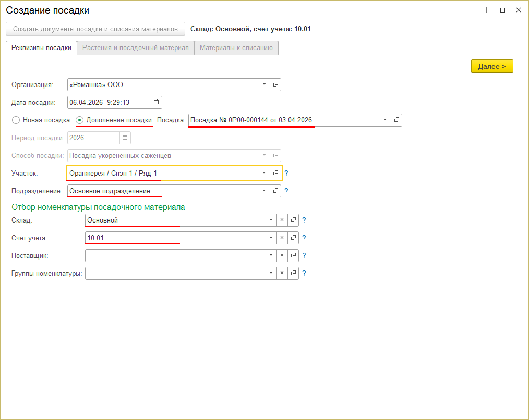Select the Дополнение посадки radio option
This screenshot has width=529, height=420.
80,120
